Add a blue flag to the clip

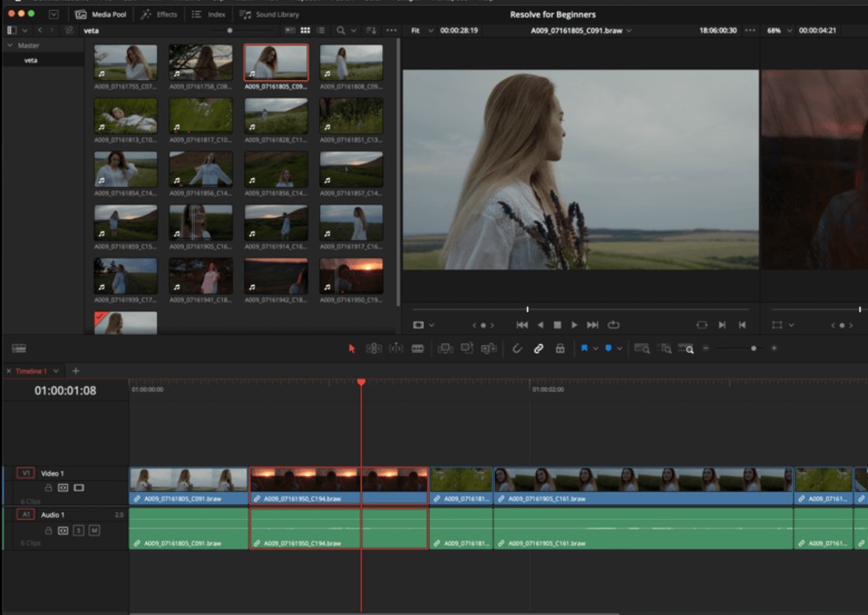(584, 348)
